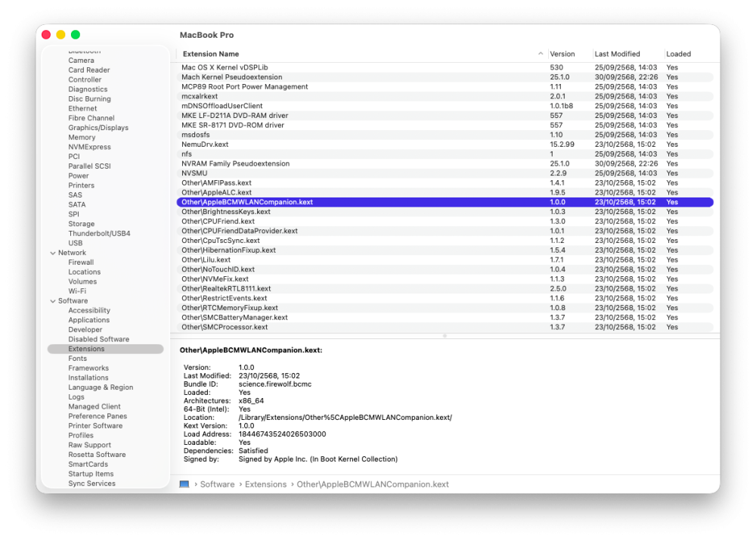
Task: Select MCP89 Root Port Power Management row
Action: tap(445, 87)
